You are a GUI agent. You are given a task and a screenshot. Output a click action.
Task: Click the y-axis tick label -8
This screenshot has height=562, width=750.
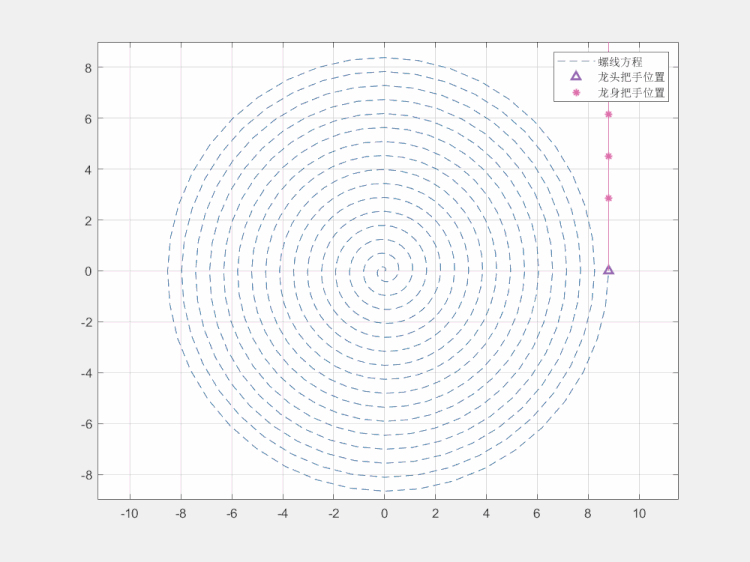[86, 474]
